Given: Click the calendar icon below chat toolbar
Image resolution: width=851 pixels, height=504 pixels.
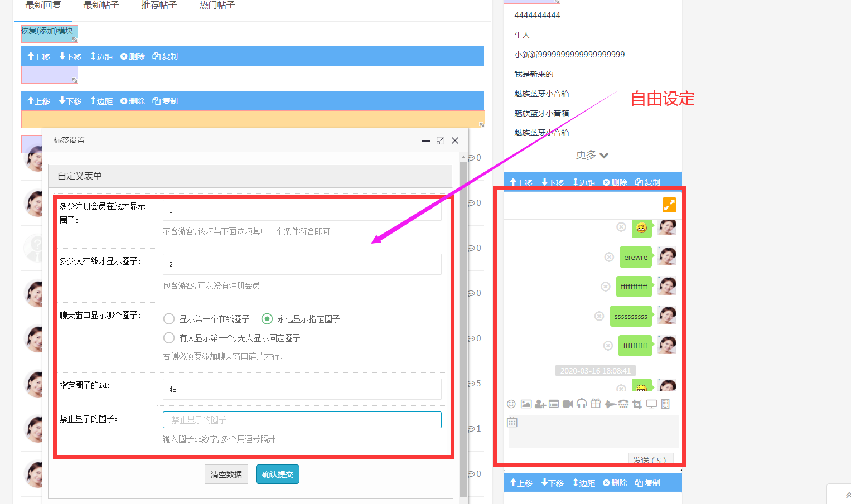Looking at the screenshot, I should 512,422.
